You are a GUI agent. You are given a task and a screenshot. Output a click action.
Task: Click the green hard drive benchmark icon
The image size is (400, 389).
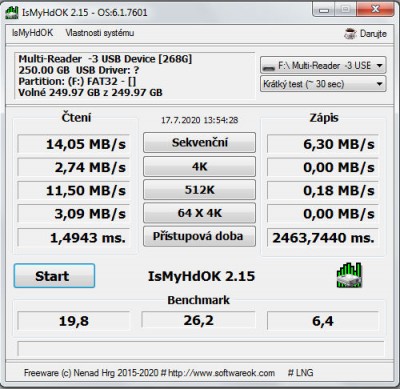(x=349, y=275)
